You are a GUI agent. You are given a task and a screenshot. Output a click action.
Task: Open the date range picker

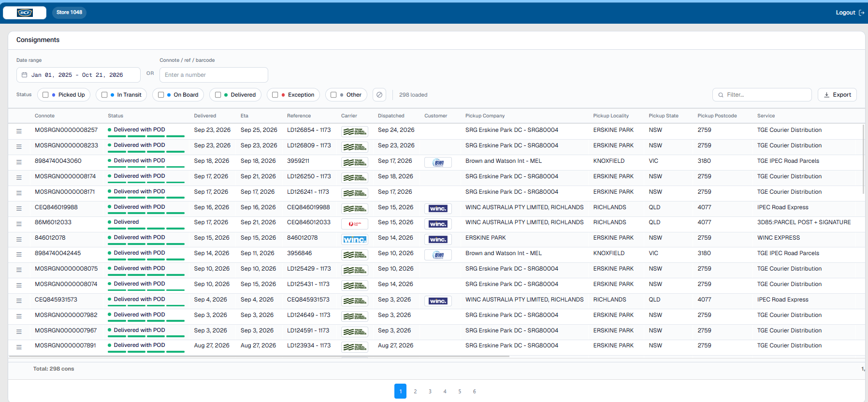(x=78, y=75)
